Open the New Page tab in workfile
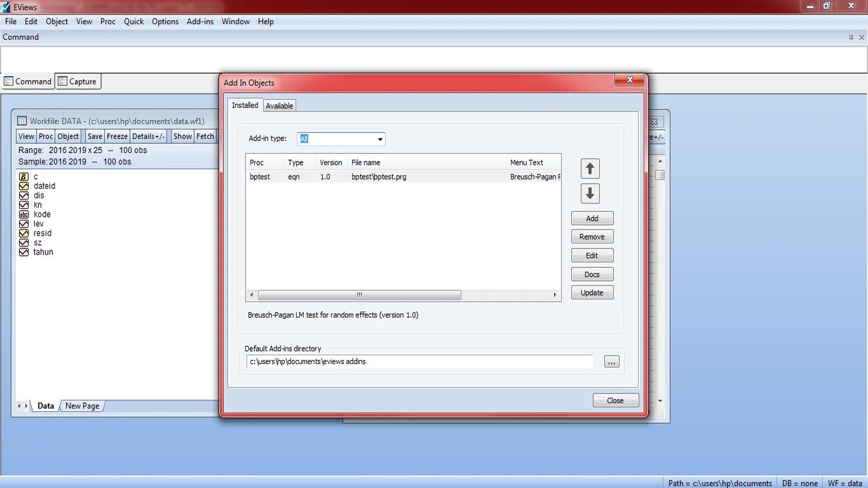The height and width of the screenshot is (488, 868). pyautogui.click(x=83, y=406)
